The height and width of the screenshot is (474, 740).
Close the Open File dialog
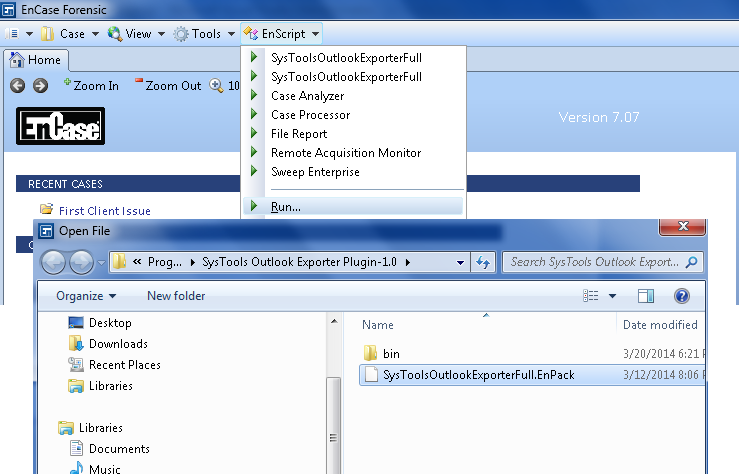(x=682, y=227)
